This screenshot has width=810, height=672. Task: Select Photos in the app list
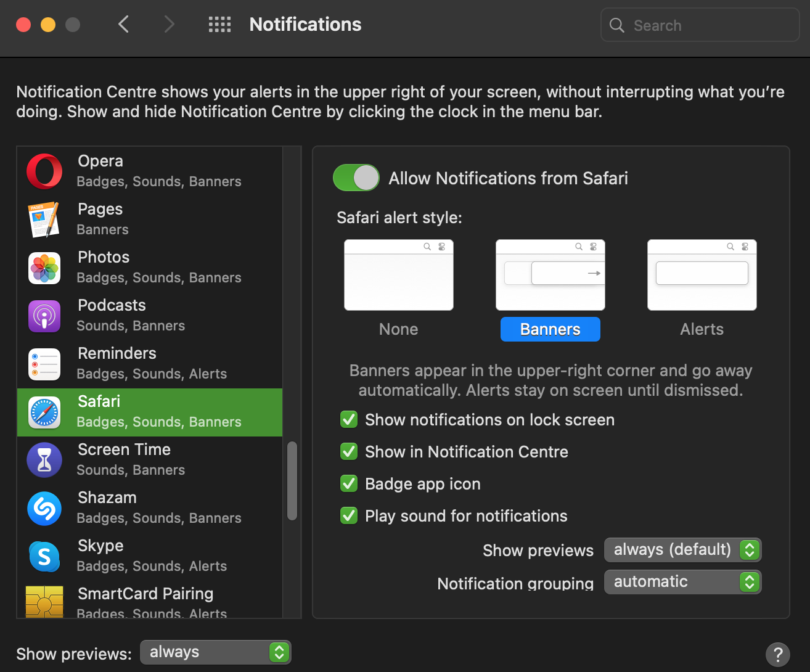(x=150, y=268)
